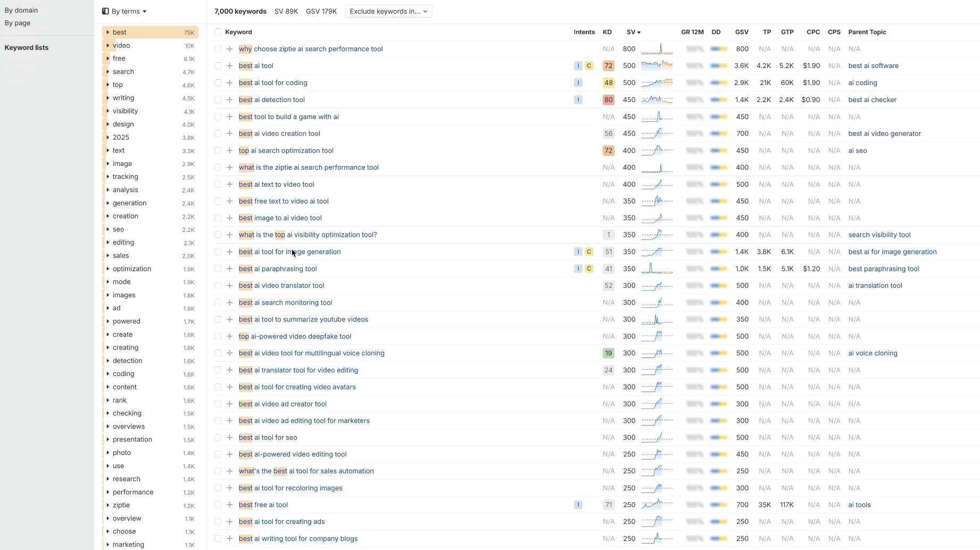Switch to the "By page" view
Screen dimensions: 980x550
click(x=18, y=23)
